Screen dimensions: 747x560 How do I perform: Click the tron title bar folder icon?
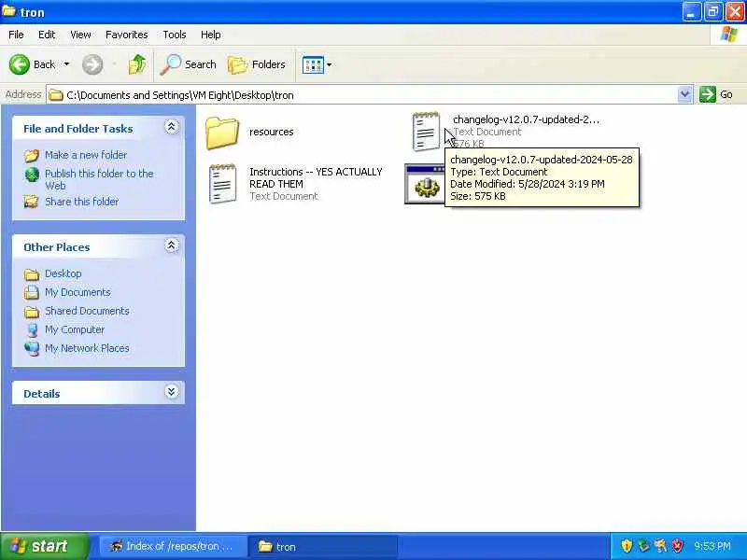[9, 11]
